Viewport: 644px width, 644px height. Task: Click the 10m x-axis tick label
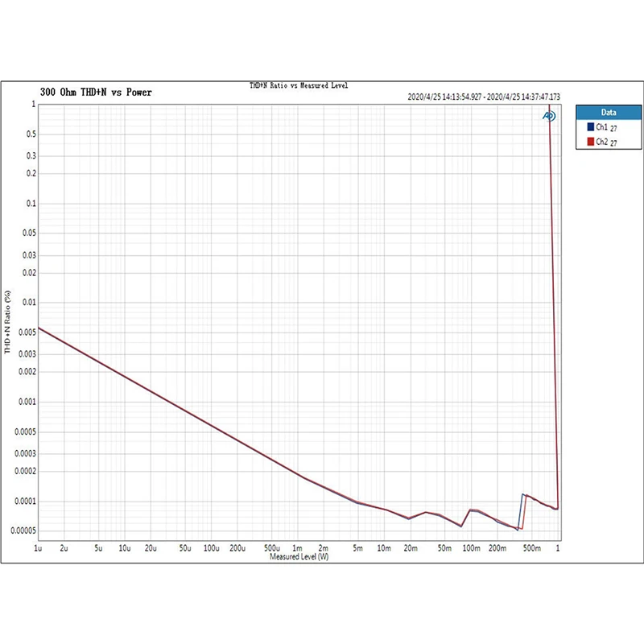click(384, 548)
